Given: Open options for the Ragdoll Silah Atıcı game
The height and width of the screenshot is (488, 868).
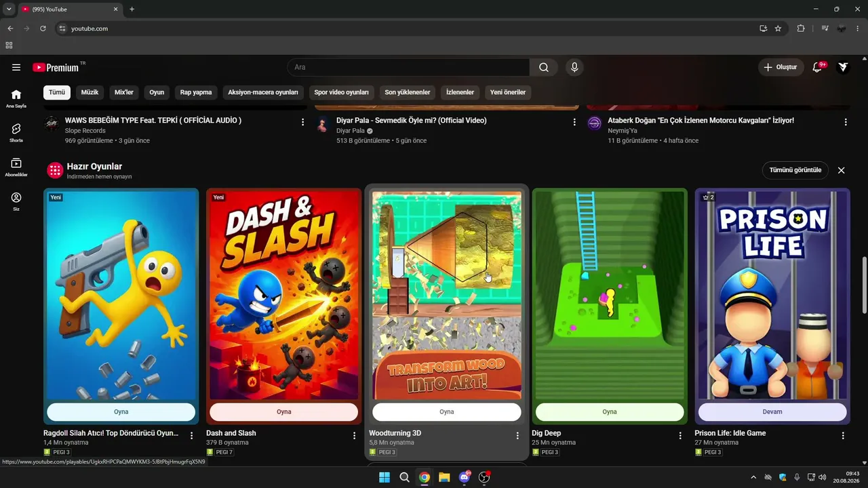Looking at the screenshot, I should (192, 436).
